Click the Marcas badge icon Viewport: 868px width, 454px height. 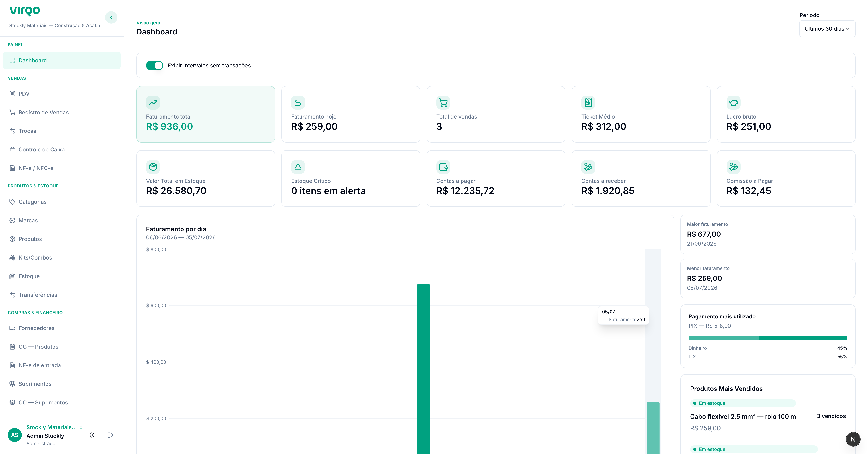click(12, 221)
